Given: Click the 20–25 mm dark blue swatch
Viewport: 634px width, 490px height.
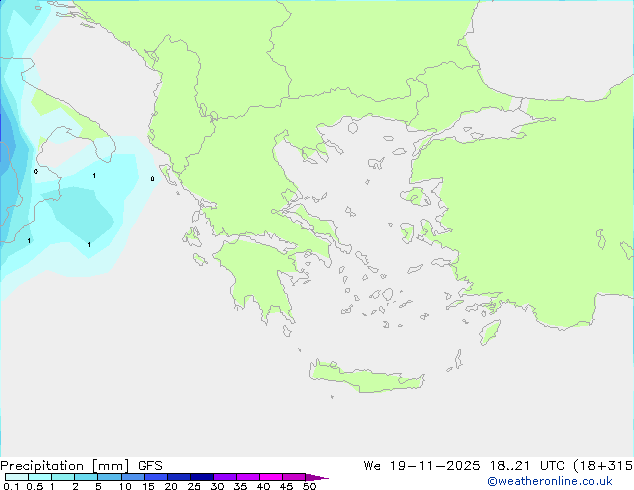Looking at the screenshot, I should click(178, 477).
